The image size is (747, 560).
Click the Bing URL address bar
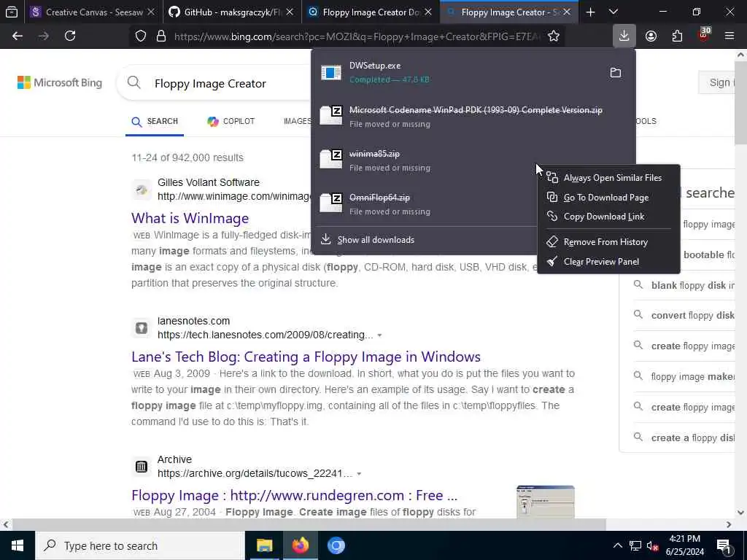357,36
